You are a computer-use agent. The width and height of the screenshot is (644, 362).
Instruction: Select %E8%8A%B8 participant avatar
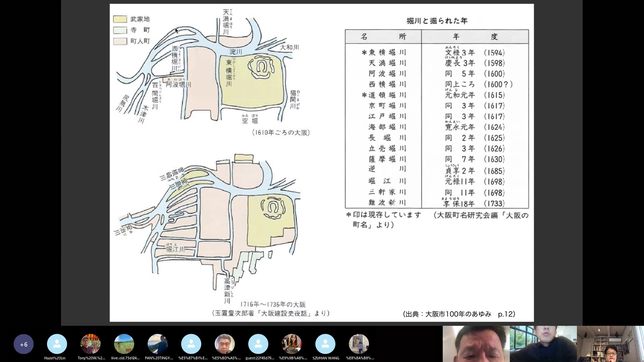pos(359,344)
